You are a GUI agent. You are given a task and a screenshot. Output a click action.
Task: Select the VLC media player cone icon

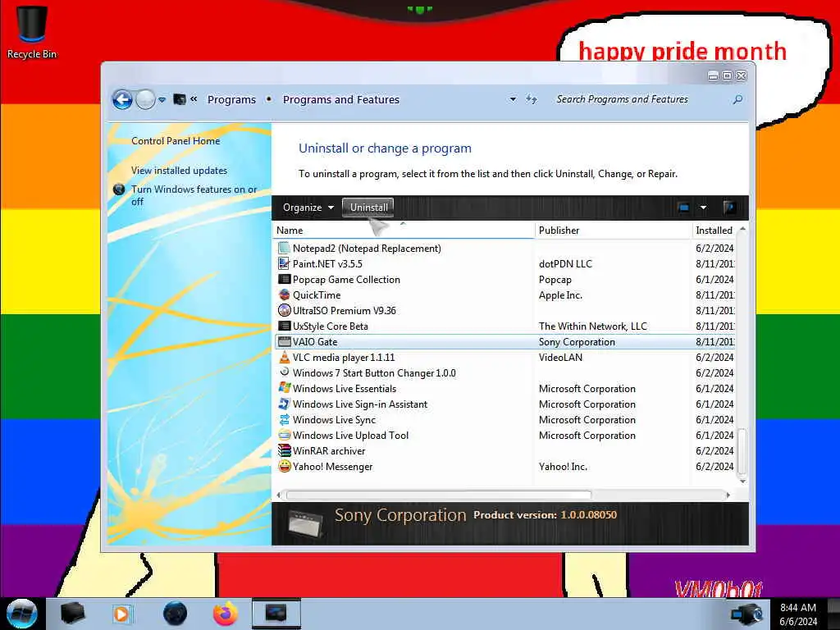click(284, 358)
